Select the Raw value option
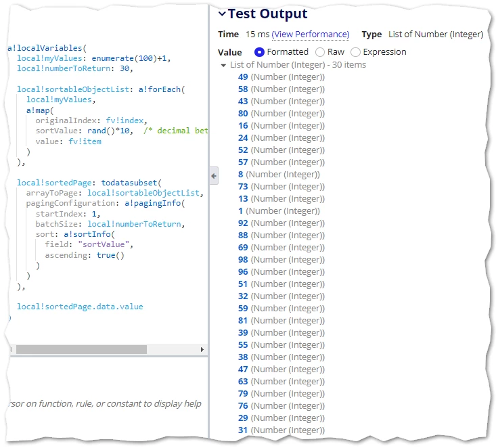The height and width of the screenshot is (448, 498). pyautogui.click(x=320, y=52)
